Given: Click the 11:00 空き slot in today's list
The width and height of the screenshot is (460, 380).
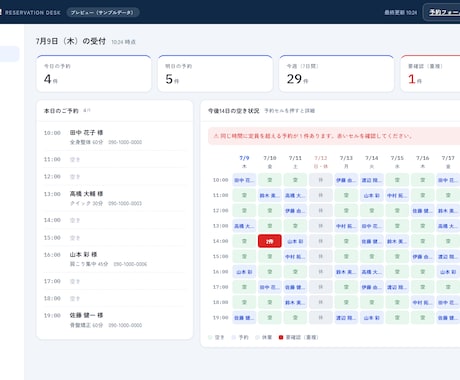Looking at the screenshot, I should (x=114, y=159).
